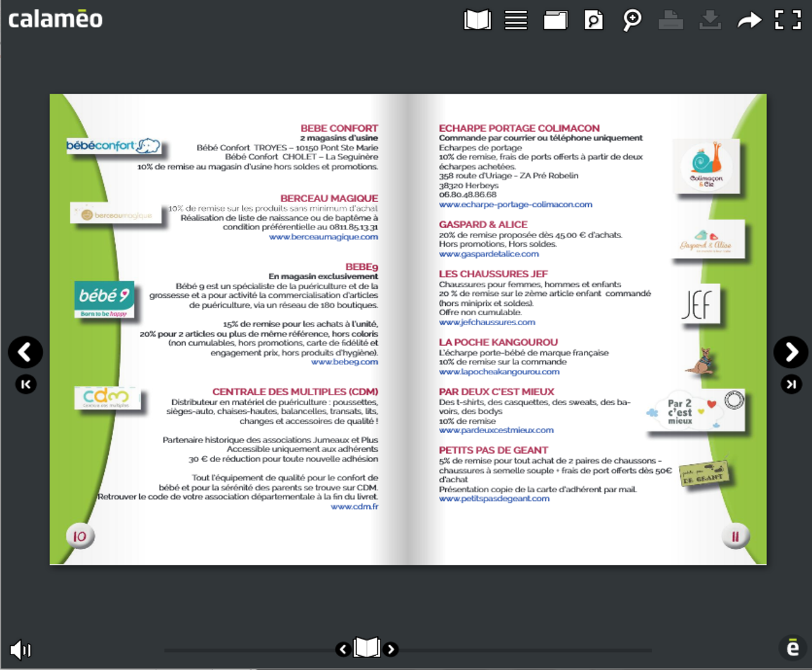Open www.cdm.fr link
The image size is (812, 670).
point(354,507)
